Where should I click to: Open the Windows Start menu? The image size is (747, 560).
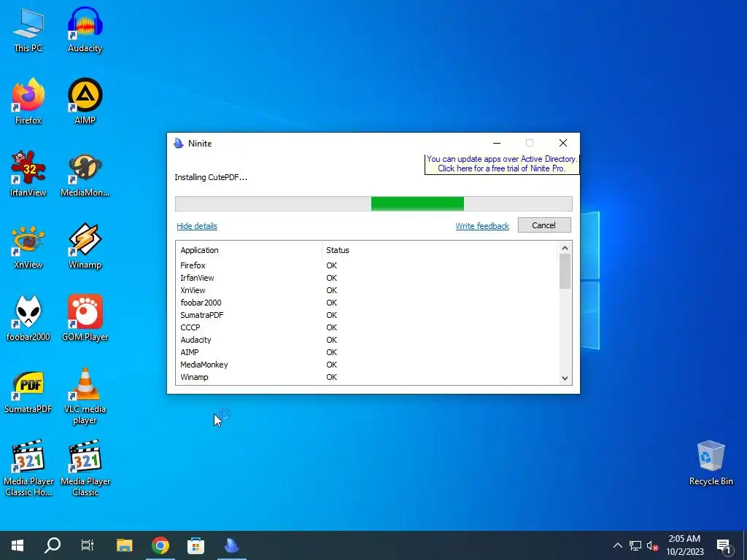point(18,545)
